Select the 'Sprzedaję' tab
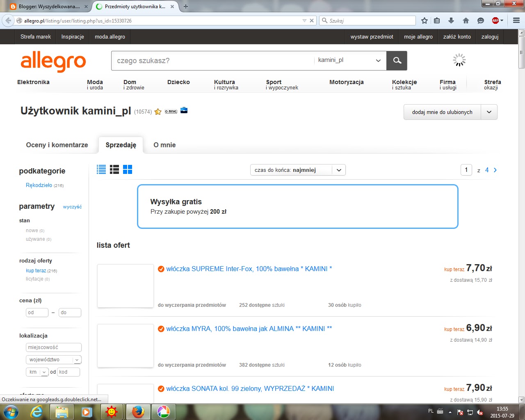The image size is (525, 420). pos(121,145)
